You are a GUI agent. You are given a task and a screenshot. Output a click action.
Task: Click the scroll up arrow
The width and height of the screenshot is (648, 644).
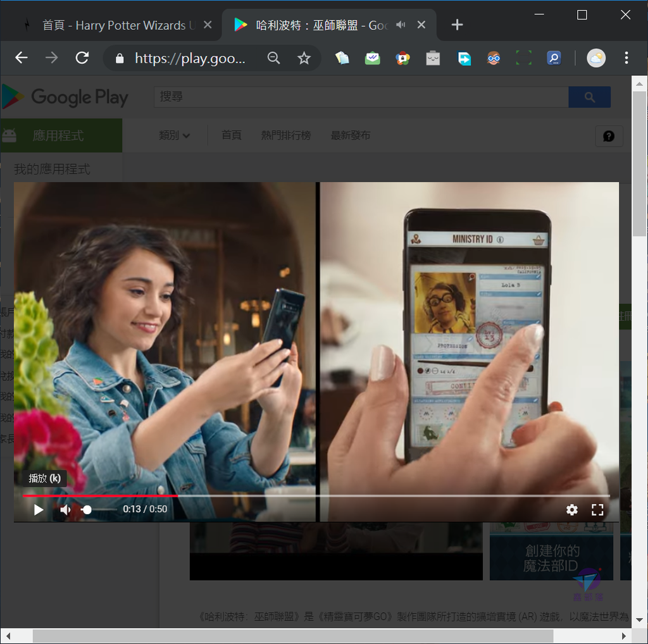coord(639,84)
